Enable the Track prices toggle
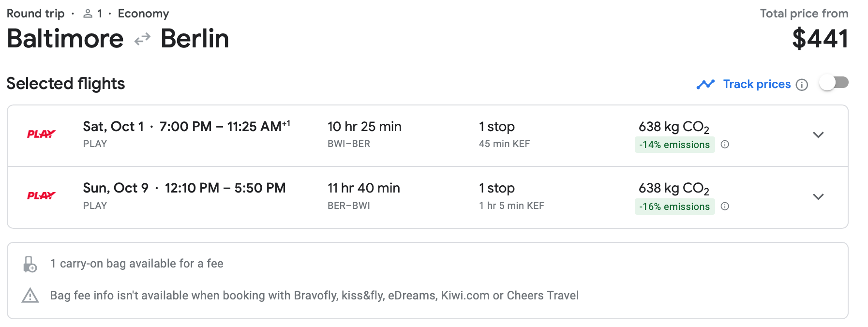Screen dimensions: 868x327 point(834,83)
